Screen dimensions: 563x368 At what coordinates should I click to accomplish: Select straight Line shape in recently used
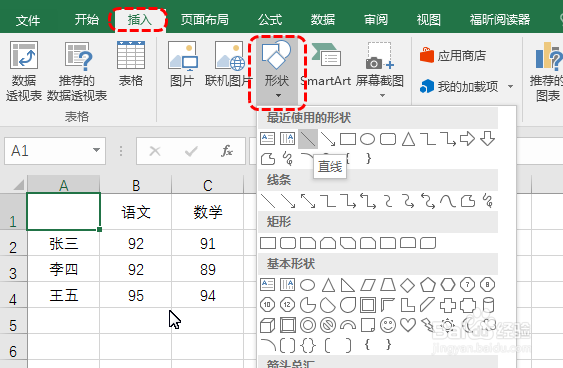(308, 139)
